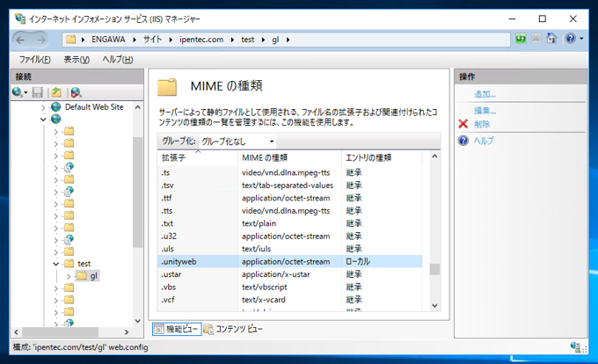Click the test folder icon in tree
The image size is (598, 364).
[69, 264]
